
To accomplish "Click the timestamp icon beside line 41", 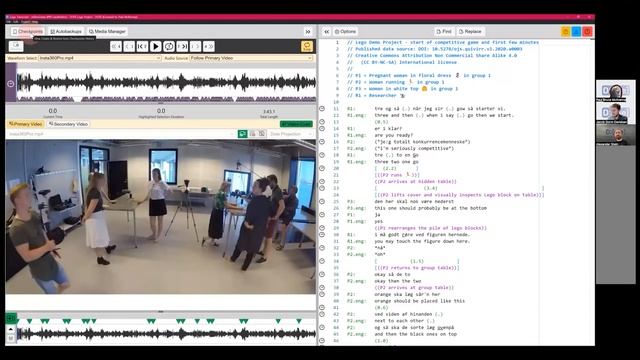I will (322, 307).
